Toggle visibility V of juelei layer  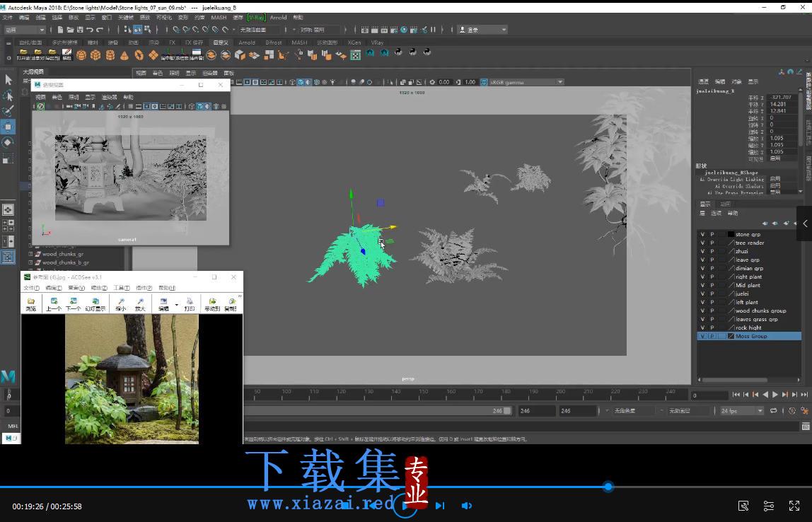click(703, 294)
